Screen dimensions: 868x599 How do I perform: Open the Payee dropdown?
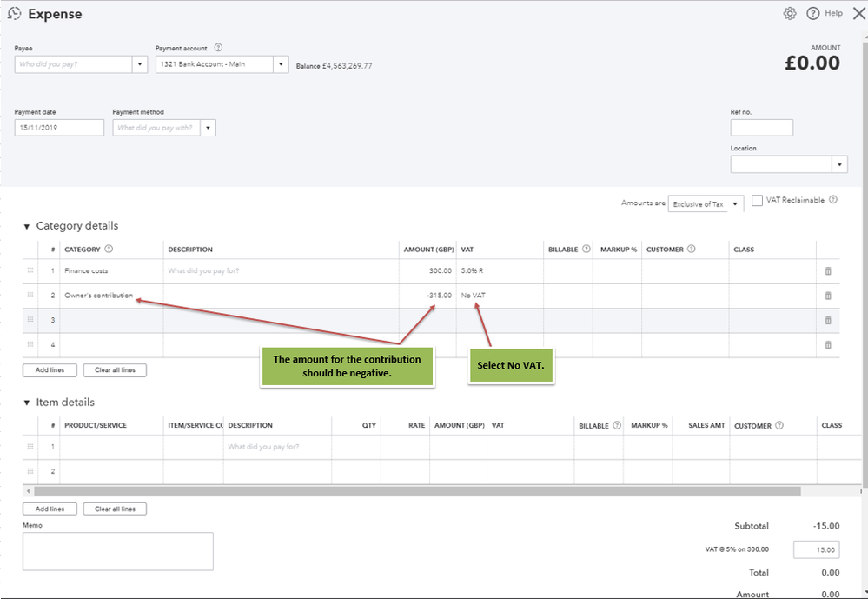point(141,64)
